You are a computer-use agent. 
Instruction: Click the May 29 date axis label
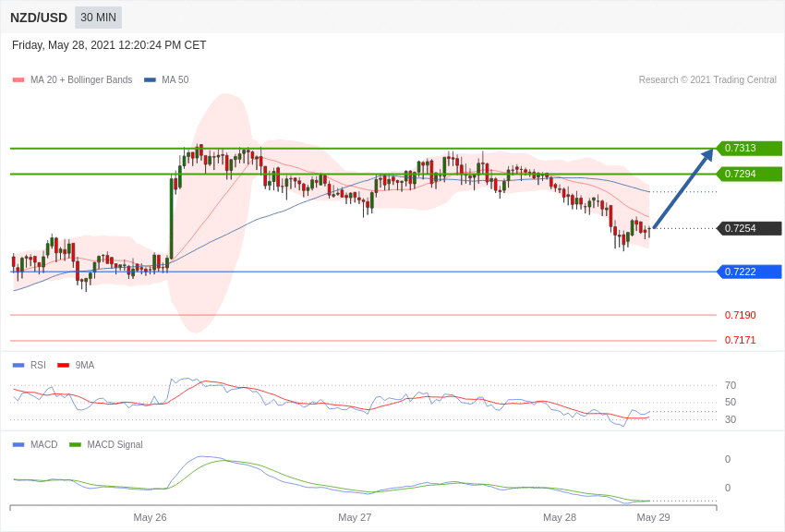pos(653,517)
